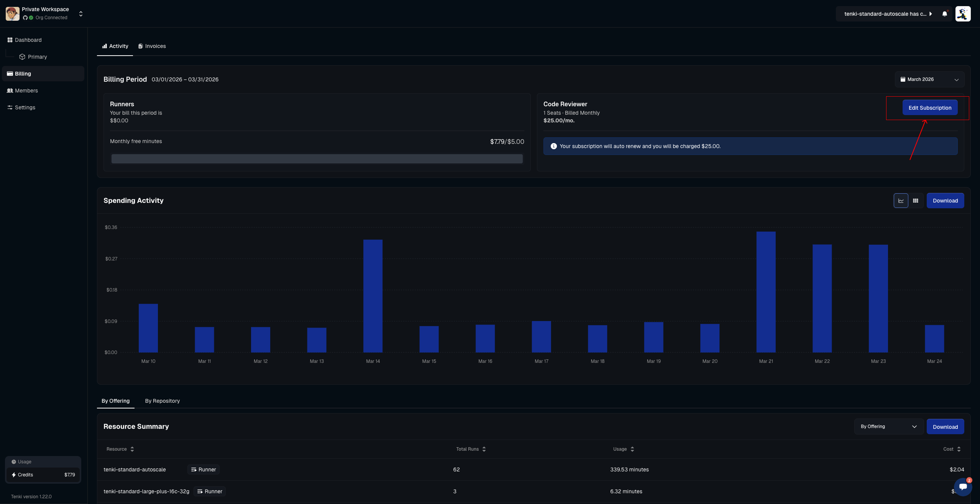Image resolution: width=980 pixels, height=504 pixels.
Task: Open the chat support bubble
Action: pyautogui.click(x=963, y=487)
